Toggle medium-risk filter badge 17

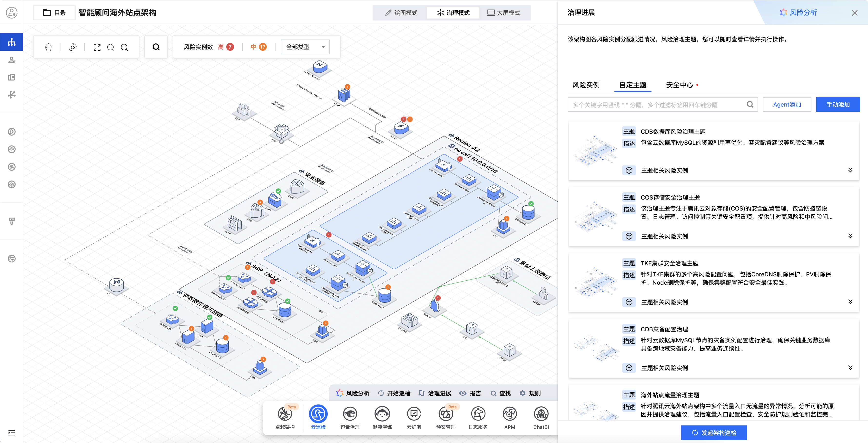[263, 47]
